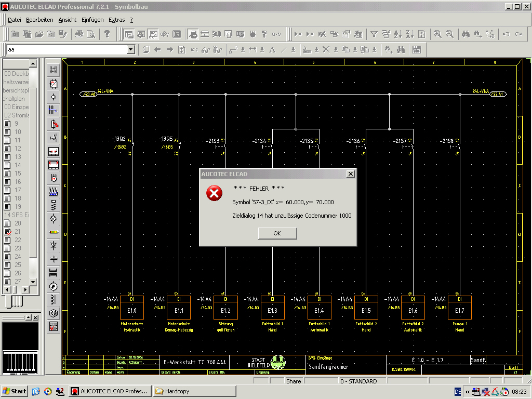The image size is (532, 399).
Task: Select the capacitor symbol in the palette
Action: [54, 259]
